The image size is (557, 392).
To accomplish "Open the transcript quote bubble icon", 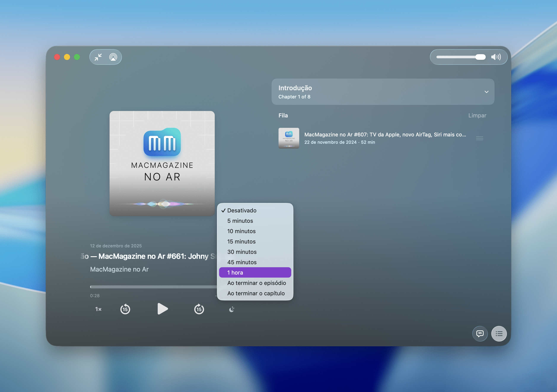I will click(480, 334).
